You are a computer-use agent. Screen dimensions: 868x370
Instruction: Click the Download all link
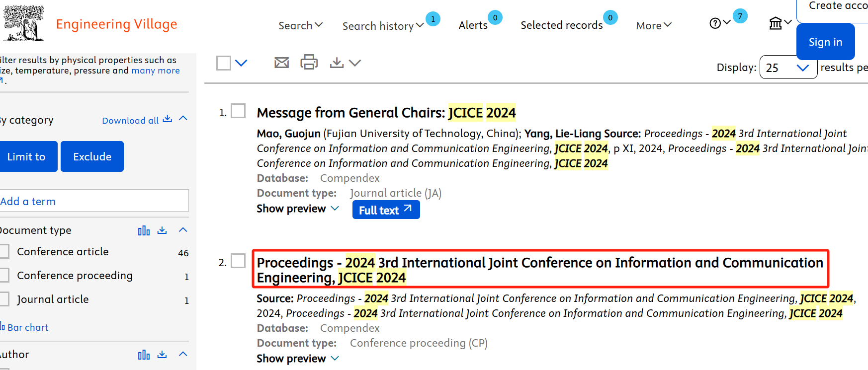click(x=137, y=120)
